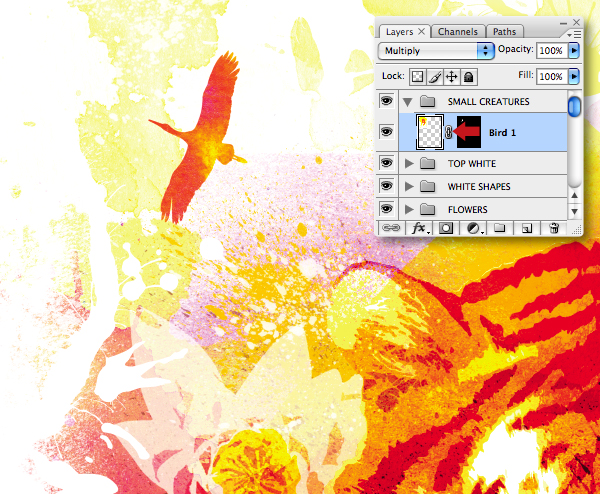
Task: Select the SMALL CREATURES folder icon
Action: 427,101
